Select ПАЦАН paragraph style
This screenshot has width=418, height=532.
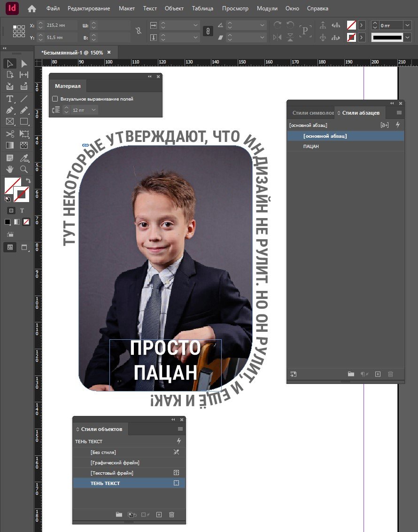pyautogui.click(x=346, y=146)
